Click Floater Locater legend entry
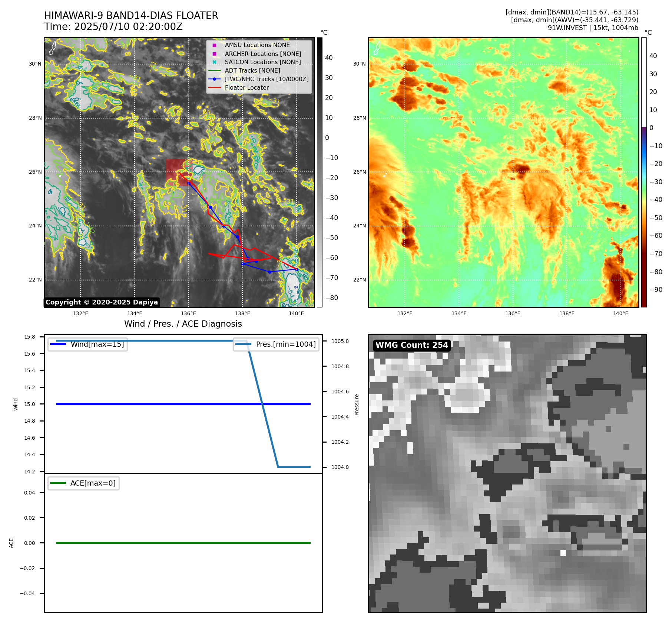 247,87
